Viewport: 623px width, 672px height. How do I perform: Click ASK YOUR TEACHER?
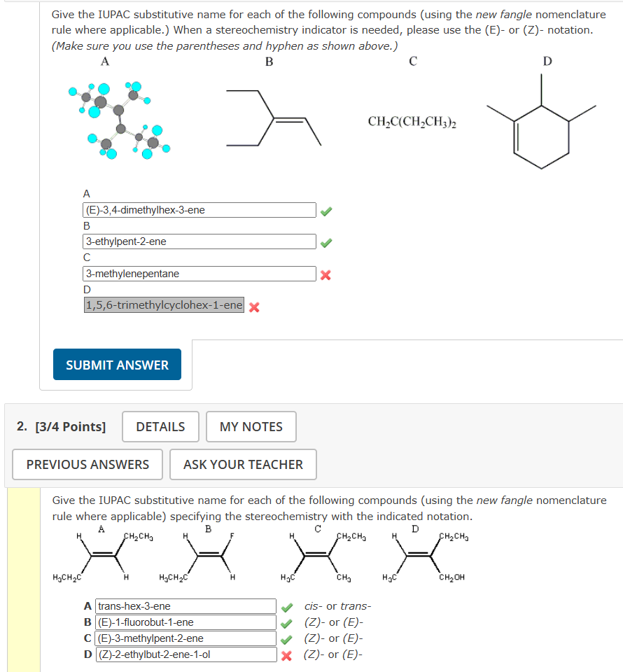tap(243, 464)
